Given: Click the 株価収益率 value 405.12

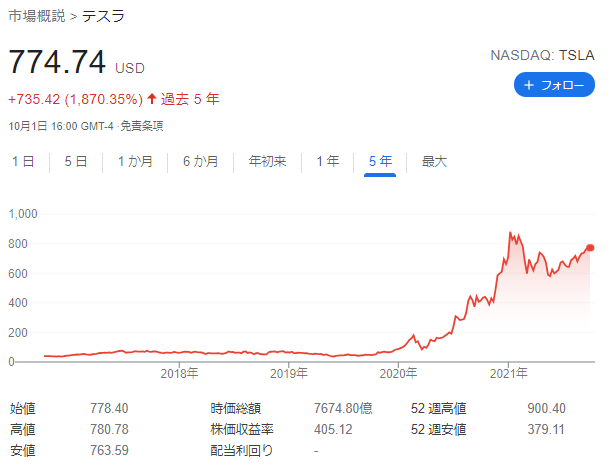Looking at the screenshot, I should [333, 429].
